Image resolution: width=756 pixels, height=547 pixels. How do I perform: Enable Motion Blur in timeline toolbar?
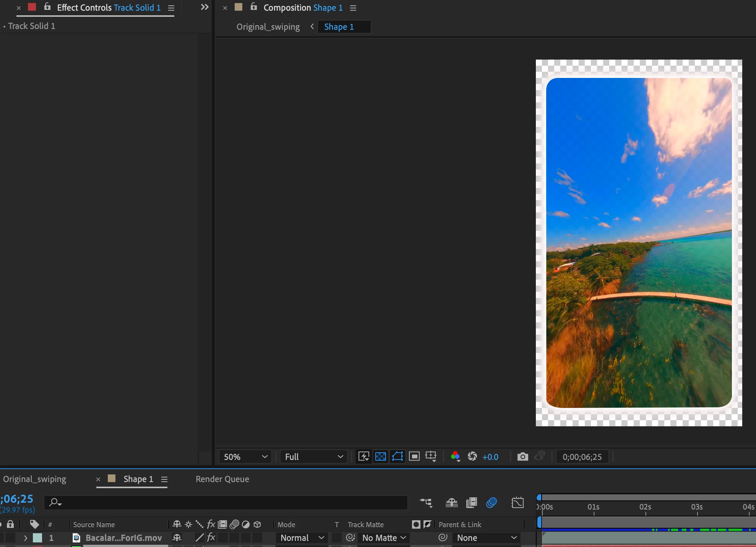[492, 503]
